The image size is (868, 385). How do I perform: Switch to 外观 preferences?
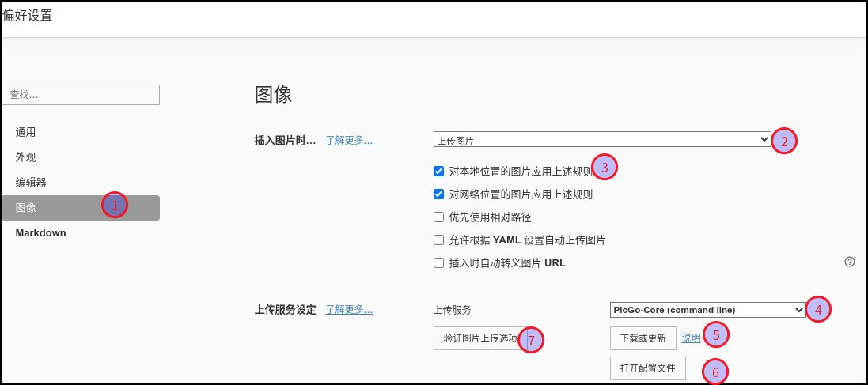point(26,157)
